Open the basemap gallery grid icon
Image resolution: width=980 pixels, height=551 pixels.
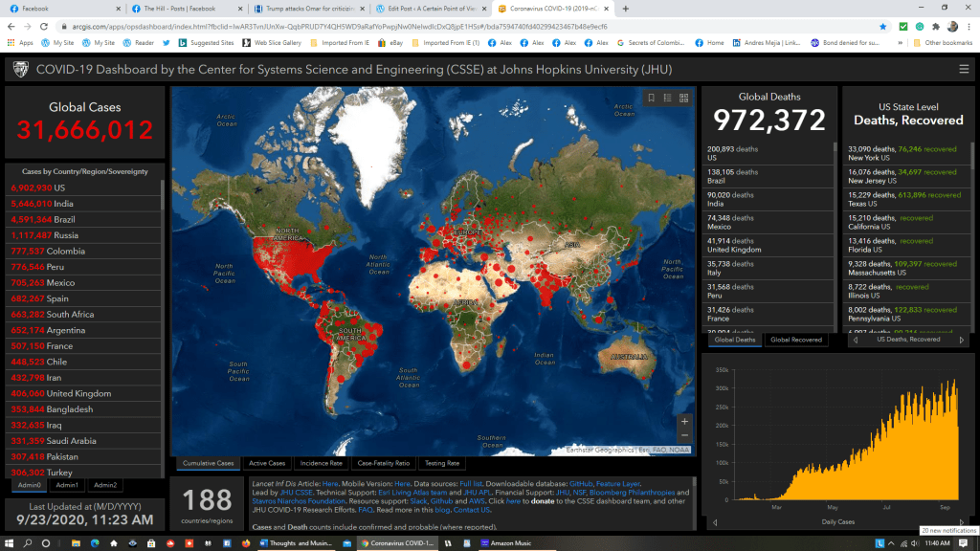tap(683, 98)
